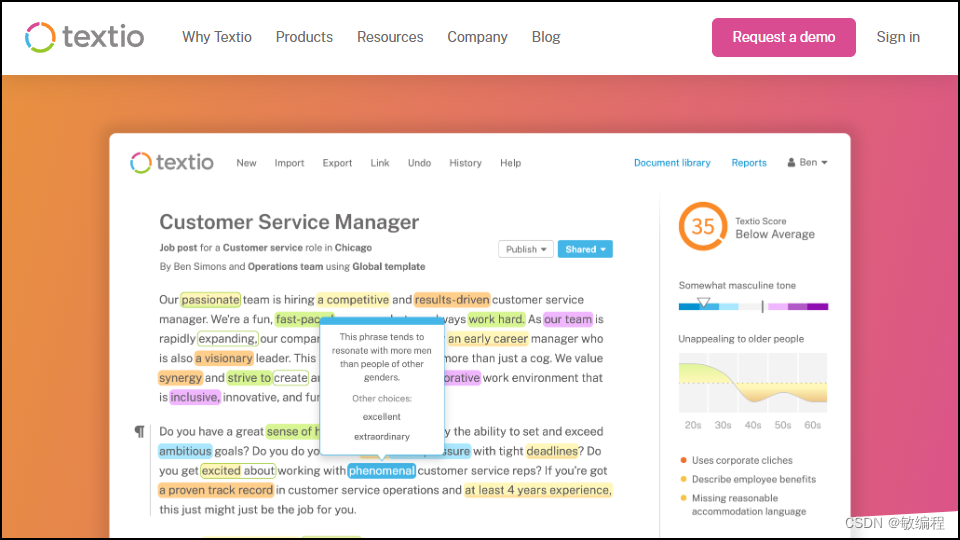Click the highlighted phrase work hard
Viewport: 960px width, 540px height.
tap(497, 319)
